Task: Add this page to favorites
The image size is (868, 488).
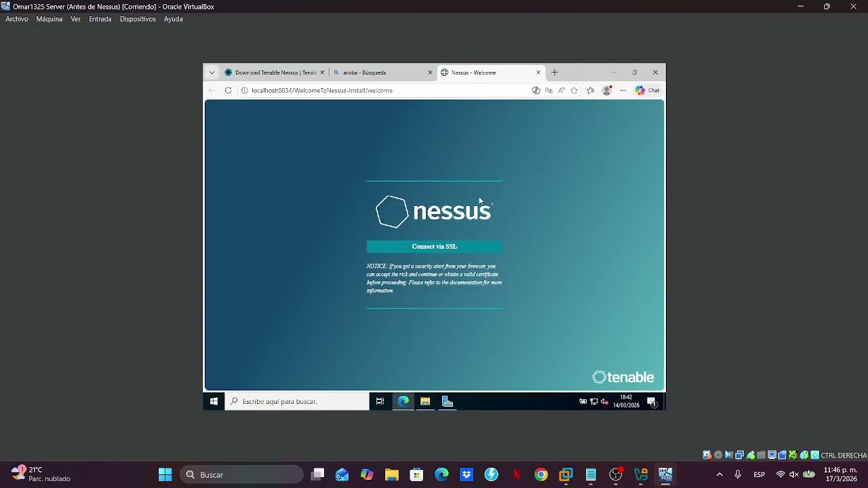Action: point(574,90)
